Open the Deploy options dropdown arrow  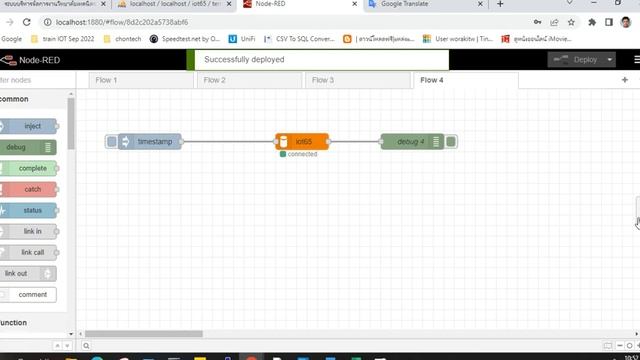click(x=610, y=60)
